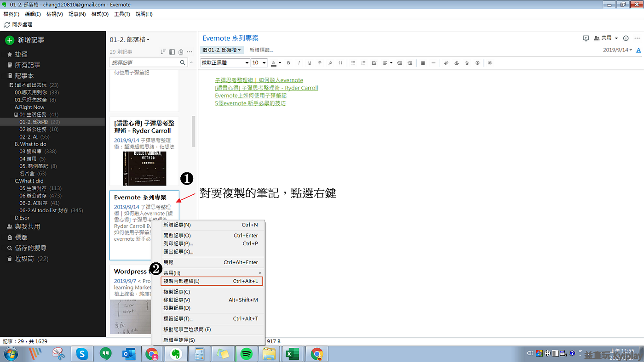Click 新增標籤 to add a tag

[x=261, y=50]
